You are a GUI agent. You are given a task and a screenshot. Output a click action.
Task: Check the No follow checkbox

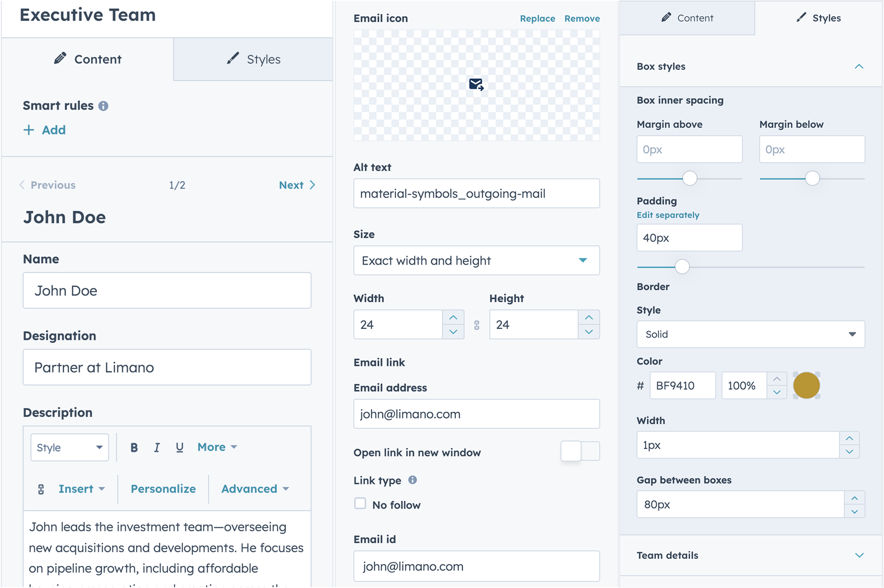point(360,503)
